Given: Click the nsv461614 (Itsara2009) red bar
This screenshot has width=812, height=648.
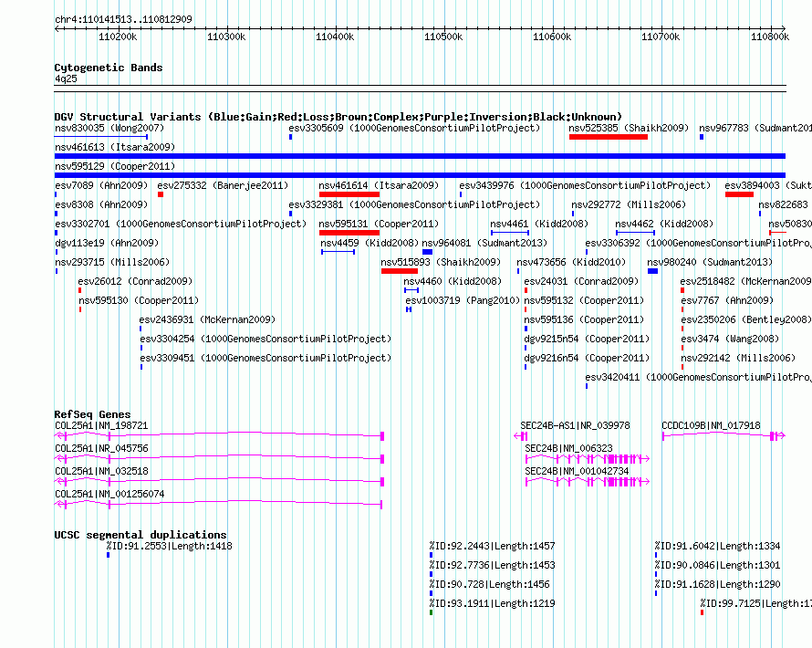Looking at the screenshot, I should (x=349, y=194).
